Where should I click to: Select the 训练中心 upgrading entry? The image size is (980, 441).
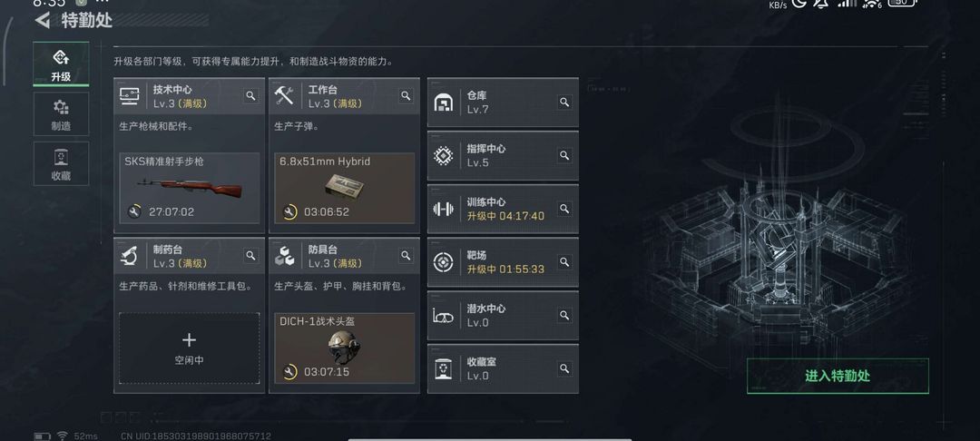click(503, 209)
